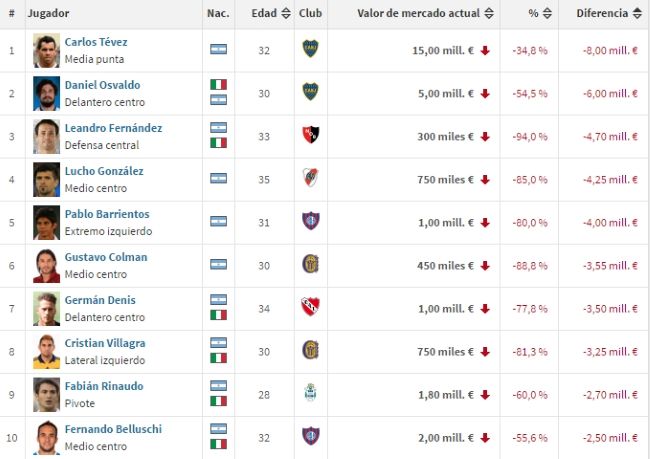This screenshot has height=459, width=650.
Task: Sort by Valor de mercado actual
Action: coord(488,14)
